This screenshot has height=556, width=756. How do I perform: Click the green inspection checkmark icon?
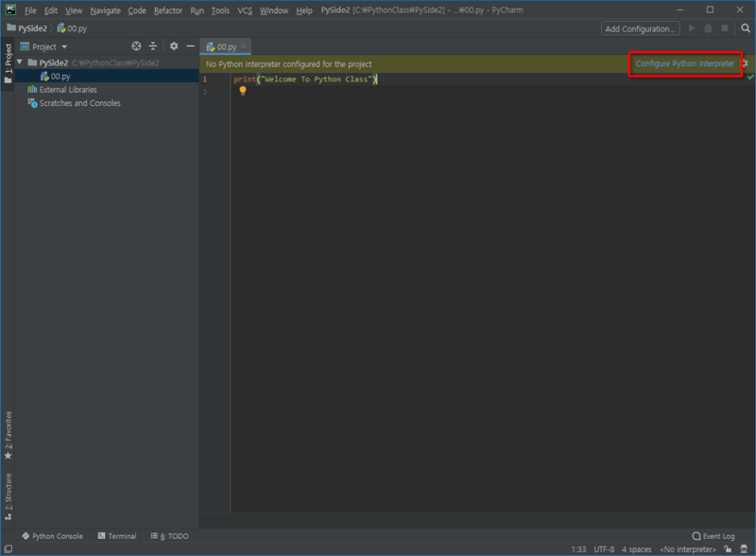coord(750,78)
